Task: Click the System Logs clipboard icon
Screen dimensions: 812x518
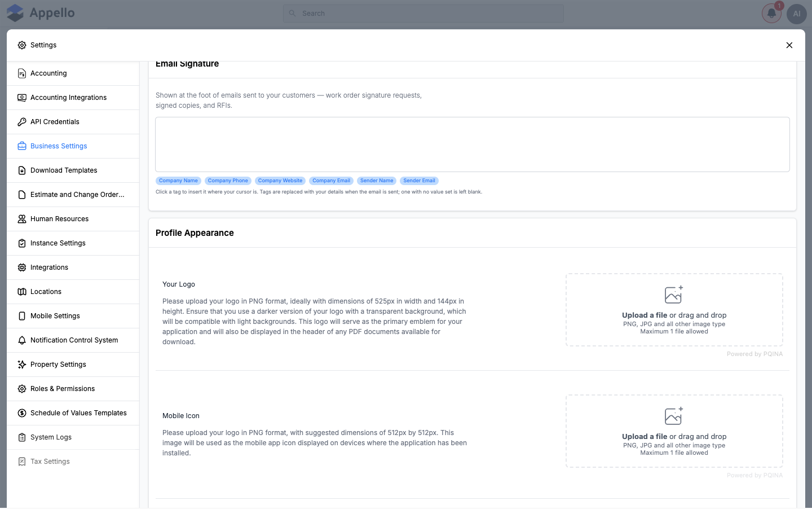Action: click(x=22, y=437)
